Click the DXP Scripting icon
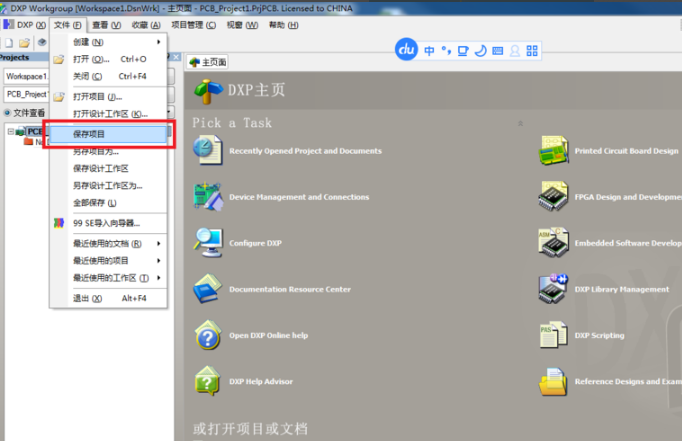 [553, 335]
